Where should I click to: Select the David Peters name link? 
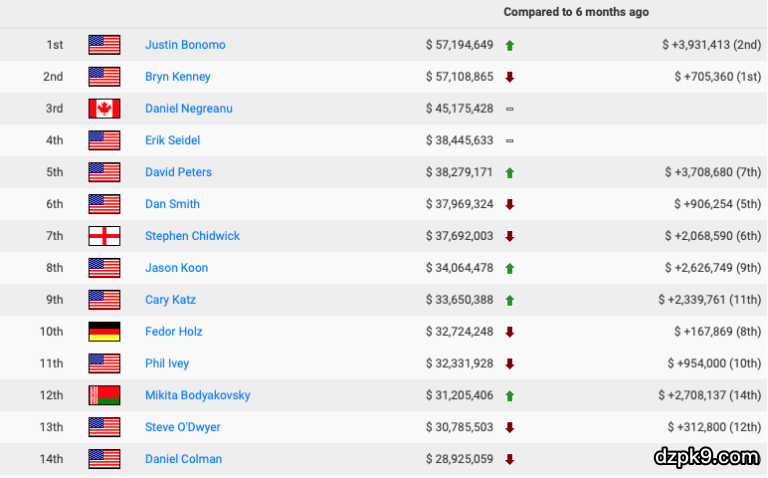[178, 172]
